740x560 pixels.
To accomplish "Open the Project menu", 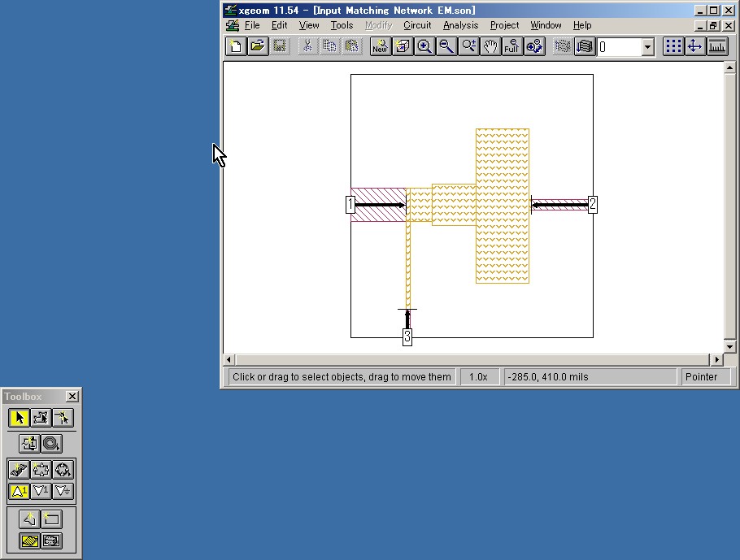I will tap(504, 25).
